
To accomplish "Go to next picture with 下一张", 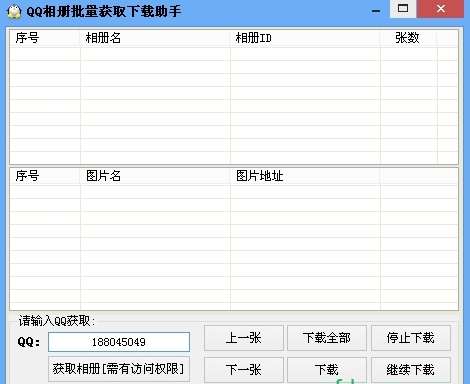I will [244, 370].
